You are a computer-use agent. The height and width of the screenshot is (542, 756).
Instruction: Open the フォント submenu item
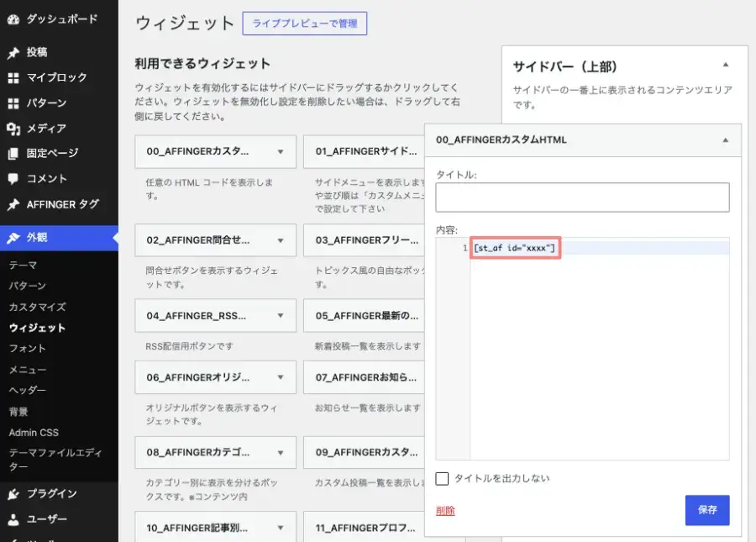click(x=28, y=349)
